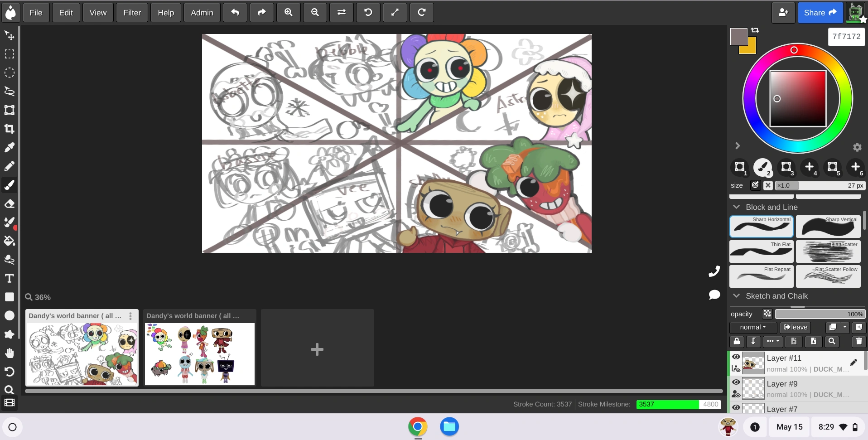Pick a color on the color wheel
This screenshot has height=440, width=868.
[794, 50]
